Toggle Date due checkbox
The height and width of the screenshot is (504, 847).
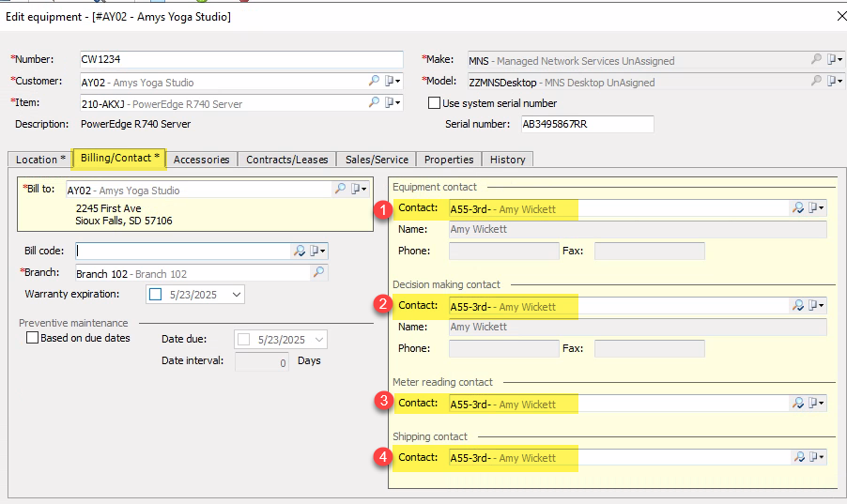coord(243,339)
